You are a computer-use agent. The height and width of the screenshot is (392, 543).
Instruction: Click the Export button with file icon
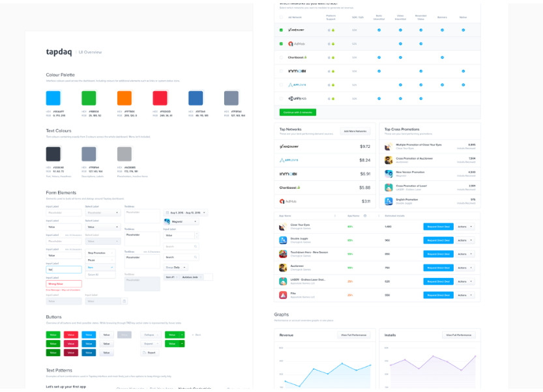(150, 352)
